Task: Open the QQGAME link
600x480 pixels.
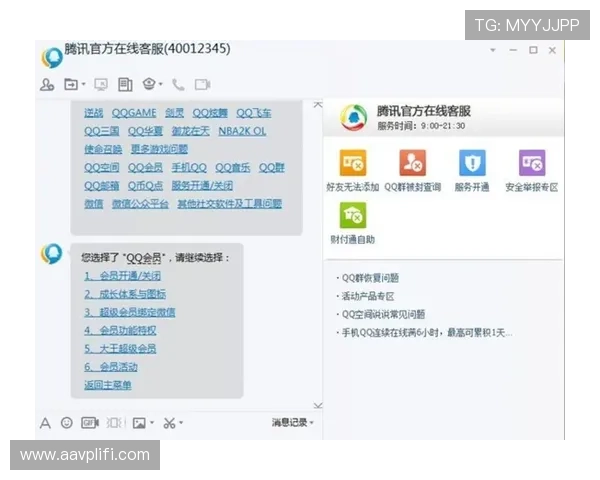Action: (x=134, y=113)
